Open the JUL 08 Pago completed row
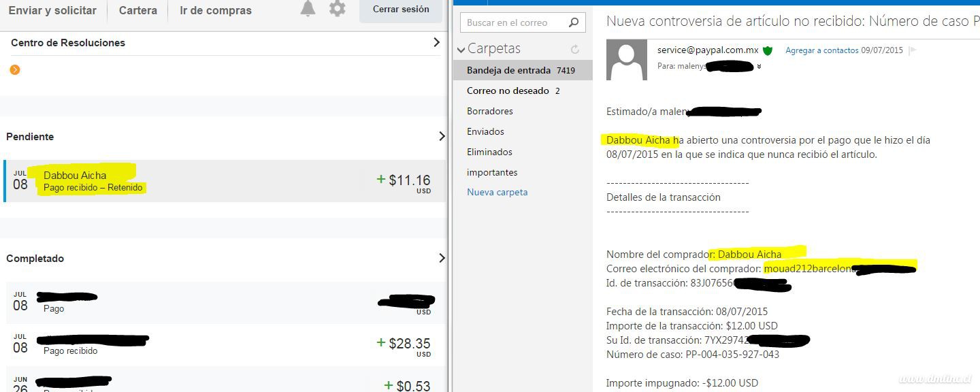 click(225, 303)
